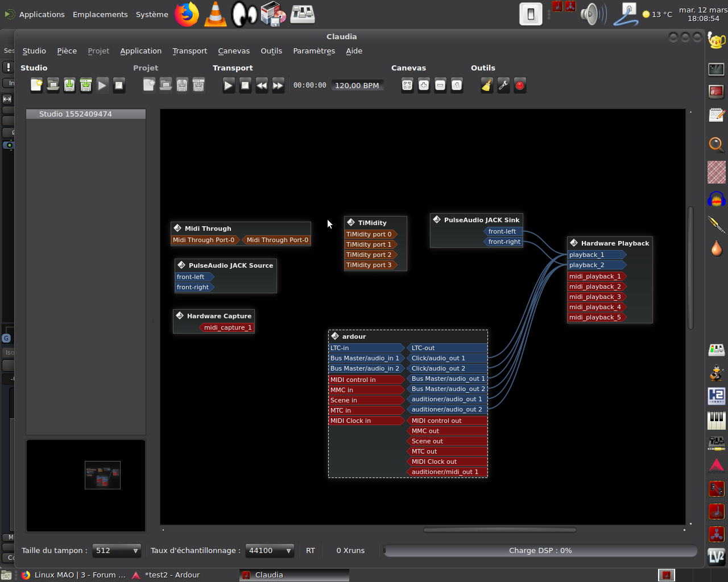Viewport: 728px width, 582px height.
Task: Launch Firefox from the top panel
Action: [x=187, y=14]
